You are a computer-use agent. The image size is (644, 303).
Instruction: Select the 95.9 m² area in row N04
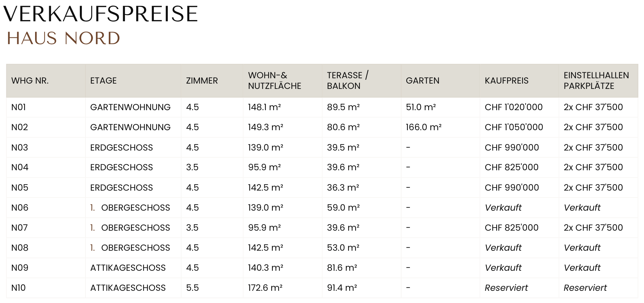[264, 167]
